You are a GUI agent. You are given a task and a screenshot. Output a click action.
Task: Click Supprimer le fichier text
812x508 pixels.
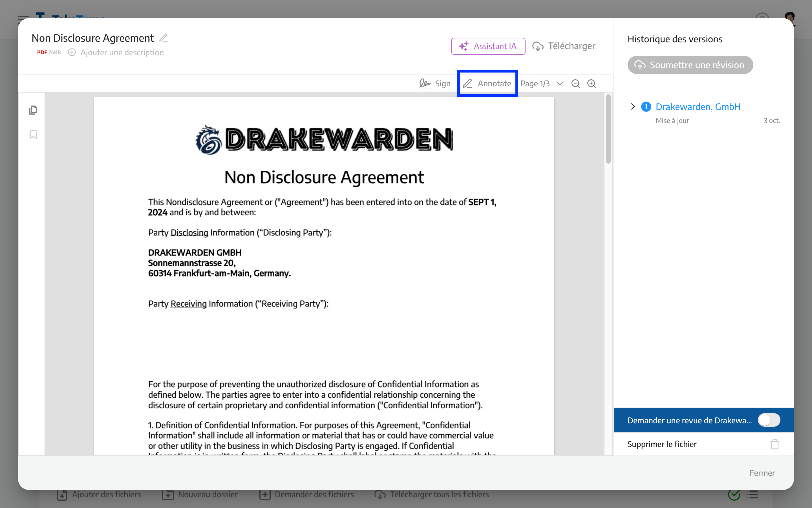[x=662, y=444]
